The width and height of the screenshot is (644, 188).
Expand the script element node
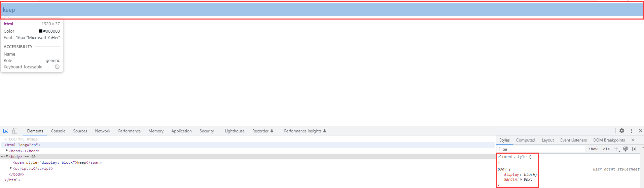[x=11, y=168]
